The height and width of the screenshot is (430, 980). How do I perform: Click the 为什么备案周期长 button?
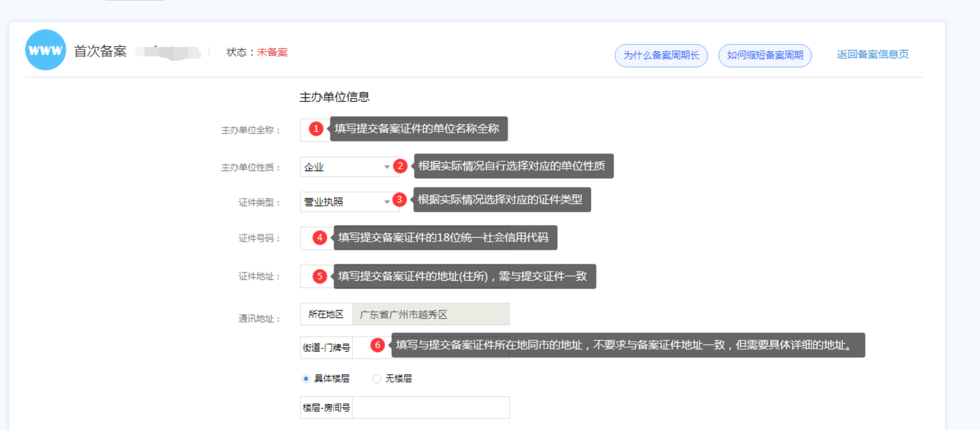coord(661,55)
